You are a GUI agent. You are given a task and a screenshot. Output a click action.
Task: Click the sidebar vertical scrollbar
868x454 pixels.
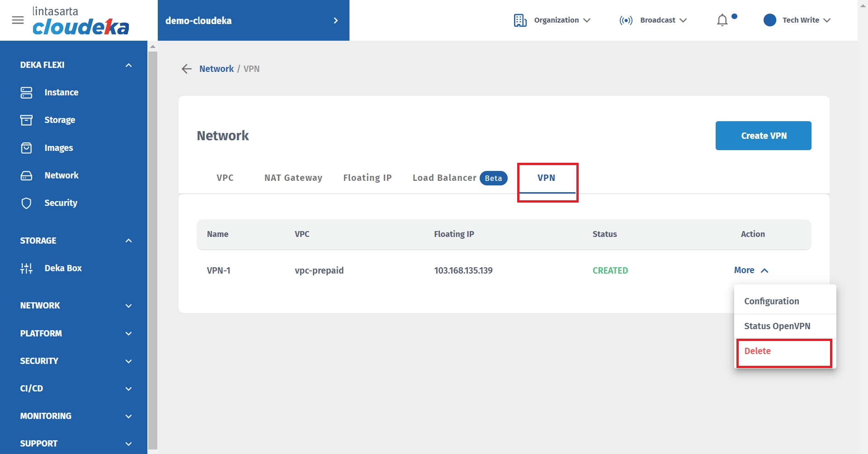(x=153, y=249)
